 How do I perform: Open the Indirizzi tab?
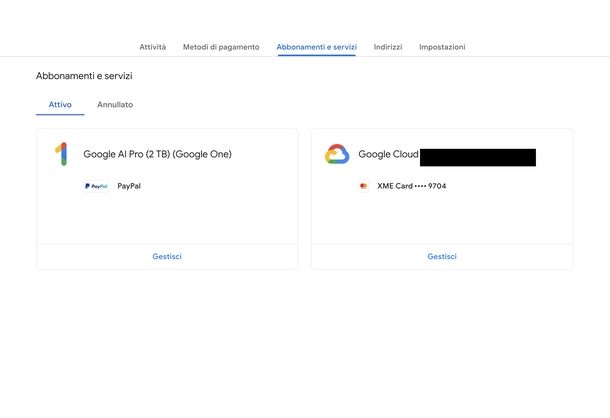click(x=388, y=47)
